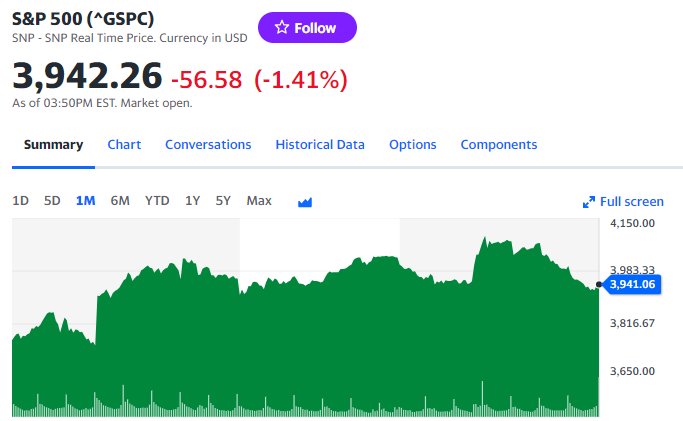Click the S&P 500 (^GSPC) title

coord(83,19)
